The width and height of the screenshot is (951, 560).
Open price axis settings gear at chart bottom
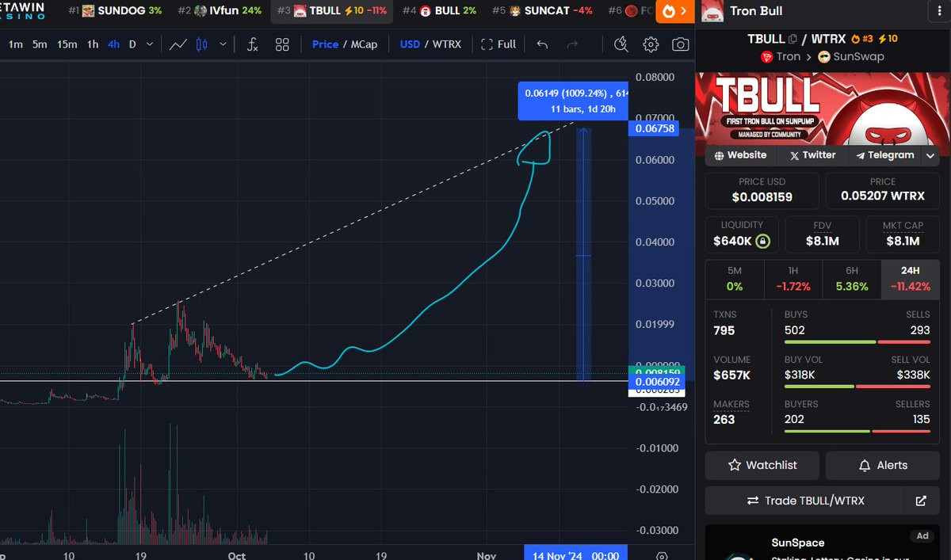click(x=662, y=556)
